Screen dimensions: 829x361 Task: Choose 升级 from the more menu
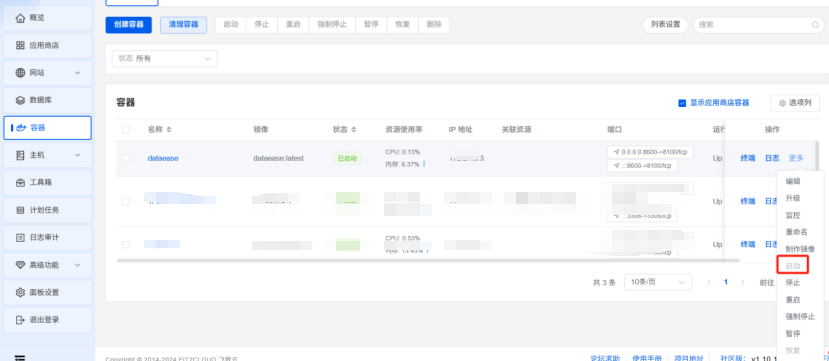click(x=793, y=198)
